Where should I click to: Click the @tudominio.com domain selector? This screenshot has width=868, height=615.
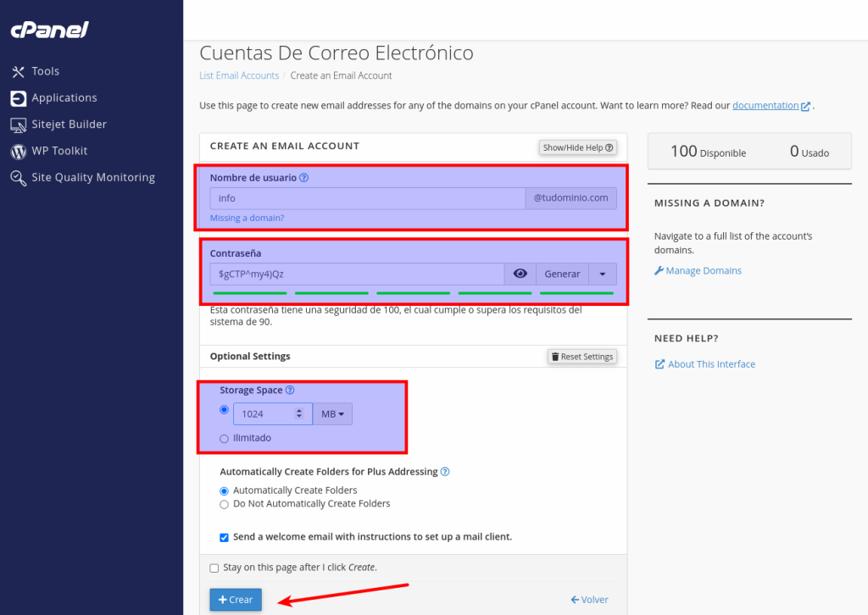pyautogui.click(x=570, y=198)
